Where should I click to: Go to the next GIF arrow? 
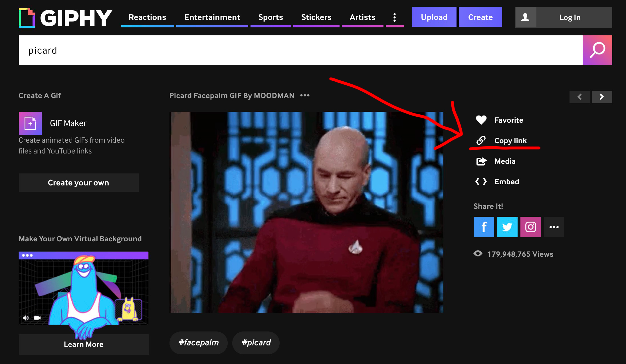pyautogui.click(x=602, y=97)
